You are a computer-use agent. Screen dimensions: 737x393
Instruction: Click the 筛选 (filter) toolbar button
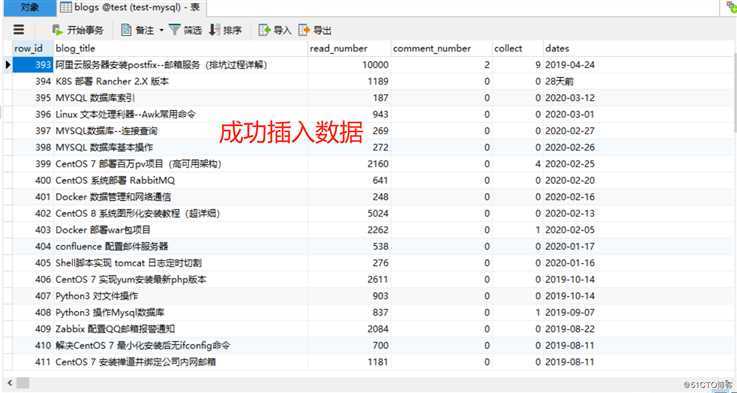[185, 31]
